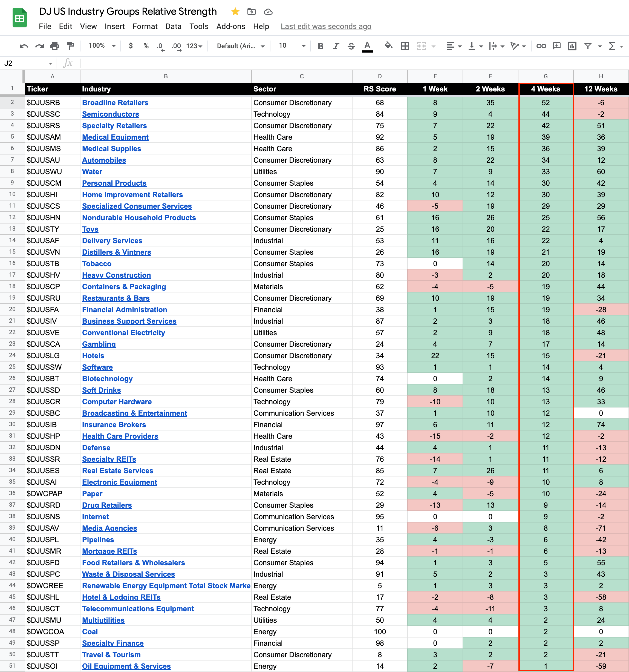
Task: Star this spreadsheet
Action: pyautogui.click(x=235, y=12)
